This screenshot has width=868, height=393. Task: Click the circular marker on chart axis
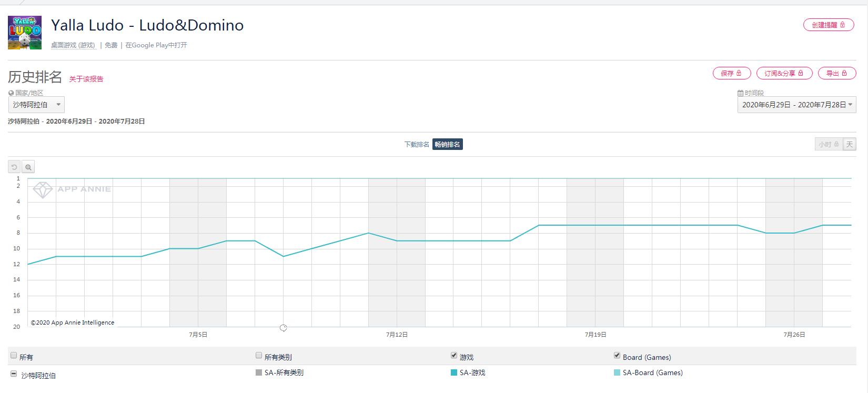click(x=283, y=328)
